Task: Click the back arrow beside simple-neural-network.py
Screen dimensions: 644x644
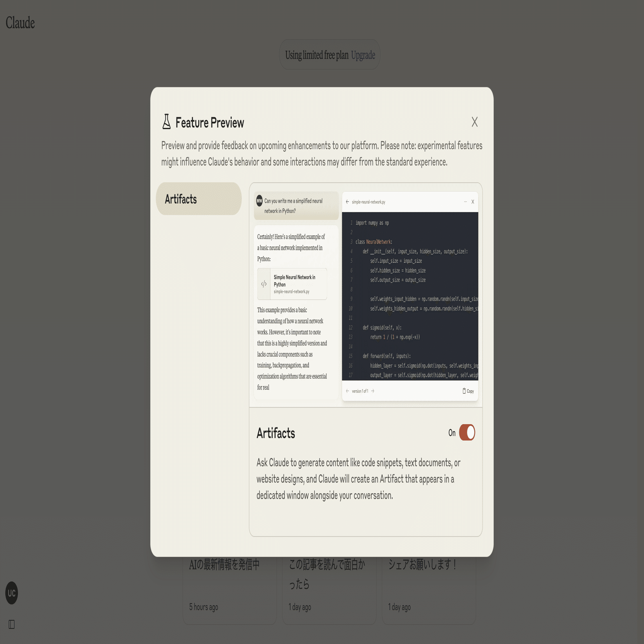Action: point(347,202)
